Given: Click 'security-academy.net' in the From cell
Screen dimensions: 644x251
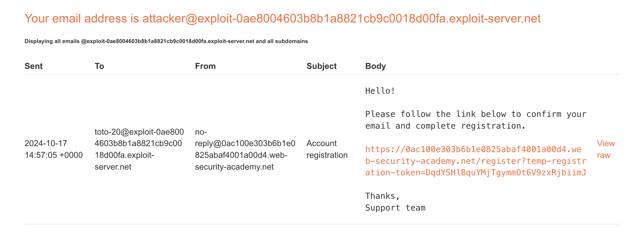Looking at the screenshot, I should (x=234, y=167).
